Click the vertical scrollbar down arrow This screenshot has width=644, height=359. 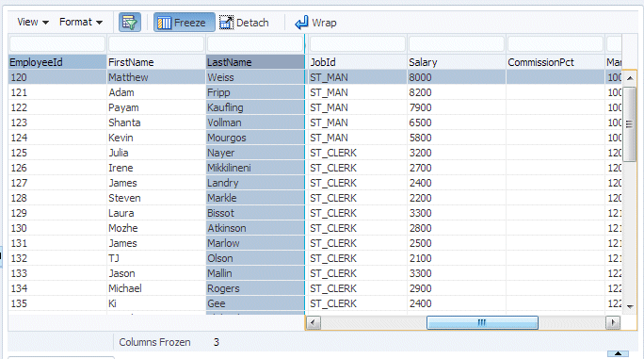tap(630, 306)
